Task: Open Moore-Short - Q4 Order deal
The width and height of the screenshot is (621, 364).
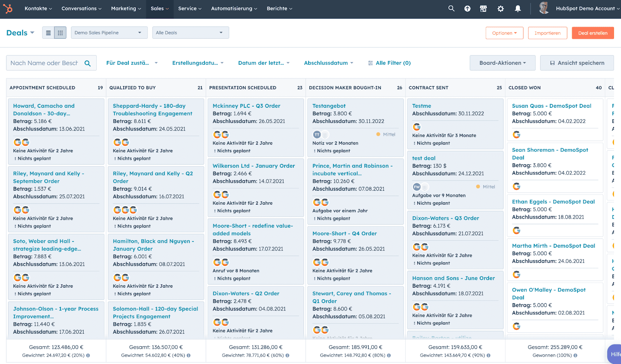Action: tap(345, 234)
